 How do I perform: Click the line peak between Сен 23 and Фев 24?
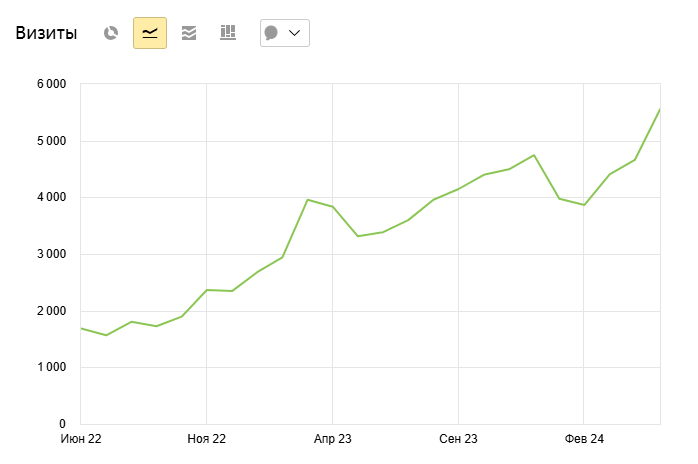tap(534, 155)
